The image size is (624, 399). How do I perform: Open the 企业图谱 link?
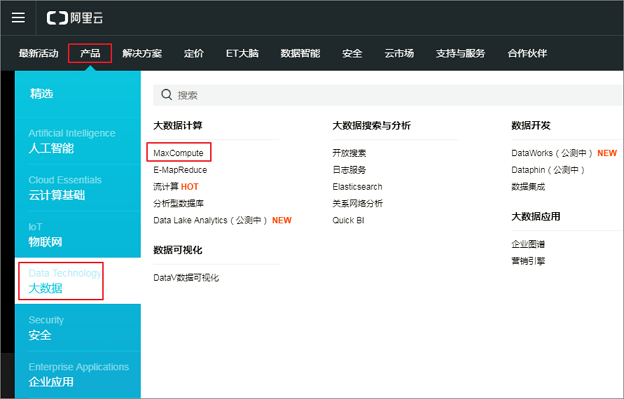(528, 244)
